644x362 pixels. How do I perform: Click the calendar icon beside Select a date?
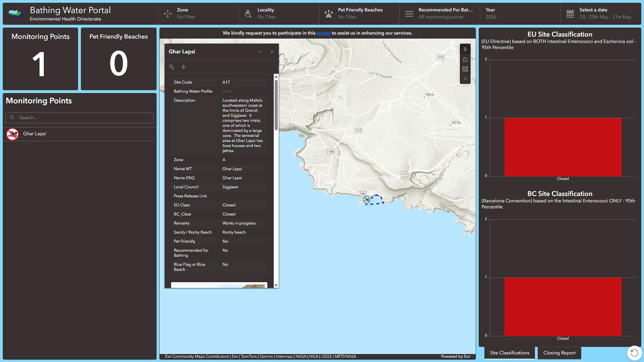570,14
